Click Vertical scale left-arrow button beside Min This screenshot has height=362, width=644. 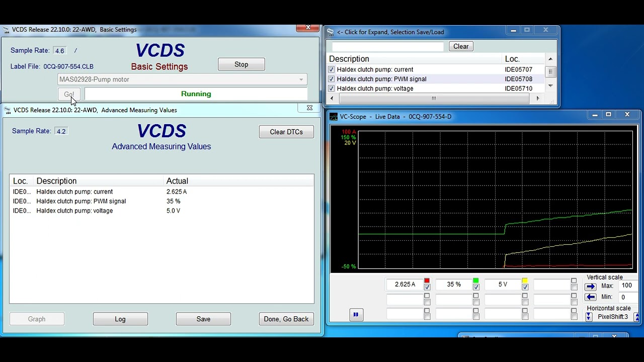590,297
